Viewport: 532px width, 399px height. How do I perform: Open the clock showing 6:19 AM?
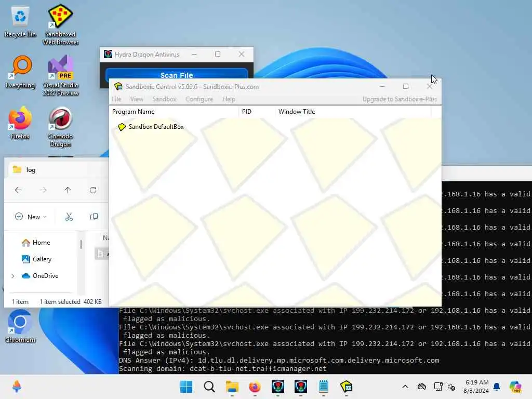pyautogui.click(x=476, y=387)
